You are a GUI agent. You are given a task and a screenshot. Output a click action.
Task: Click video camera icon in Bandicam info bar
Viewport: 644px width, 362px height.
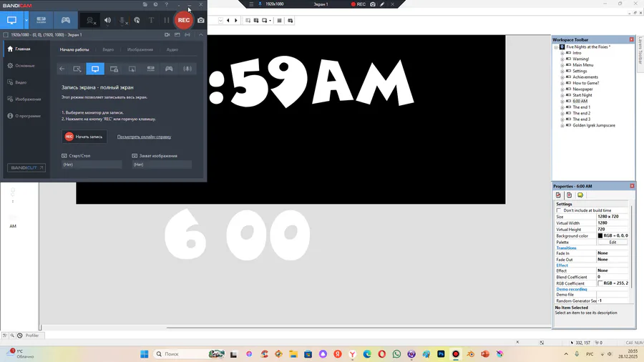(x=167, y=35)
